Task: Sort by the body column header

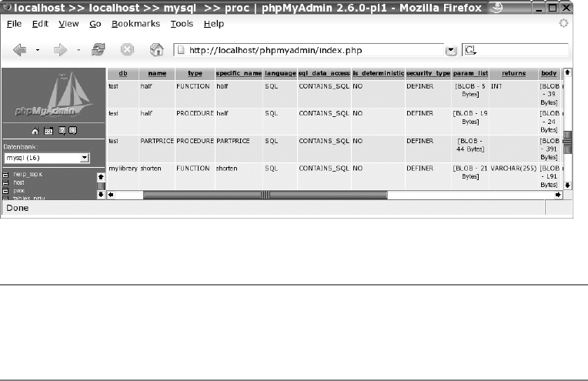Action: tap(549, 73)
